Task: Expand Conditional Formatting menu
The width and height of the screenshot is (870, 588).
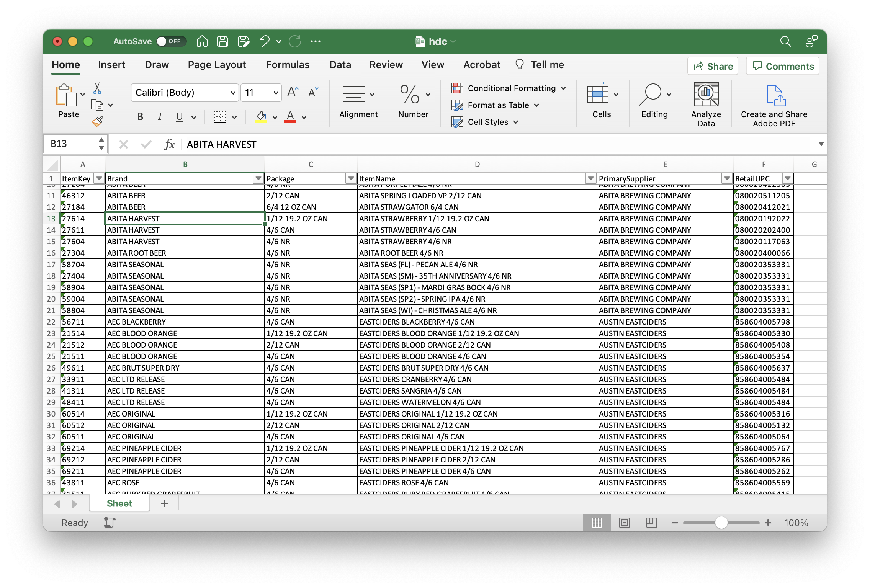Action: (x=564, y=88)
